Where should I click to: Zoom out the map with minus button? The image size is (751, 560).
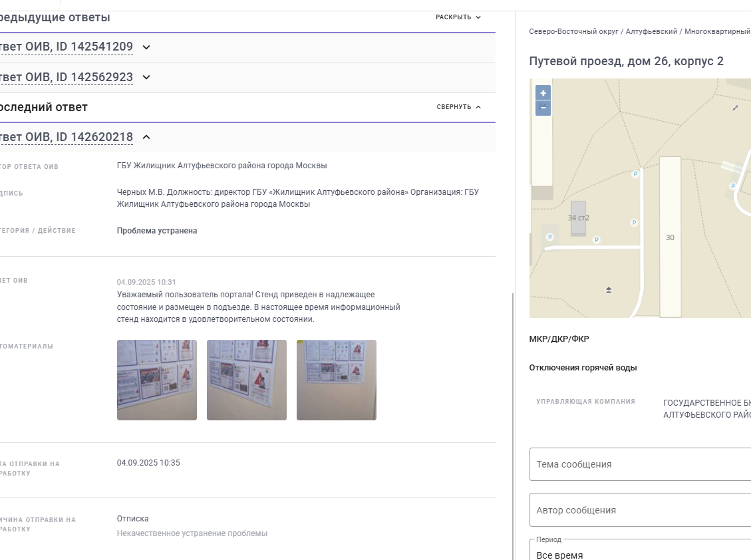click(543, 108)
